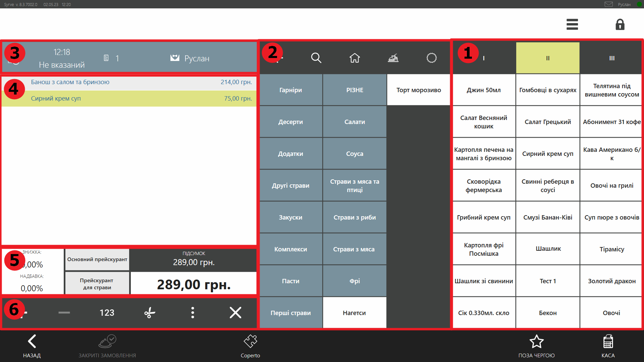Open the hamburger main menu
The width and height of the screenshot is (644, 362).
pos(572,24)
